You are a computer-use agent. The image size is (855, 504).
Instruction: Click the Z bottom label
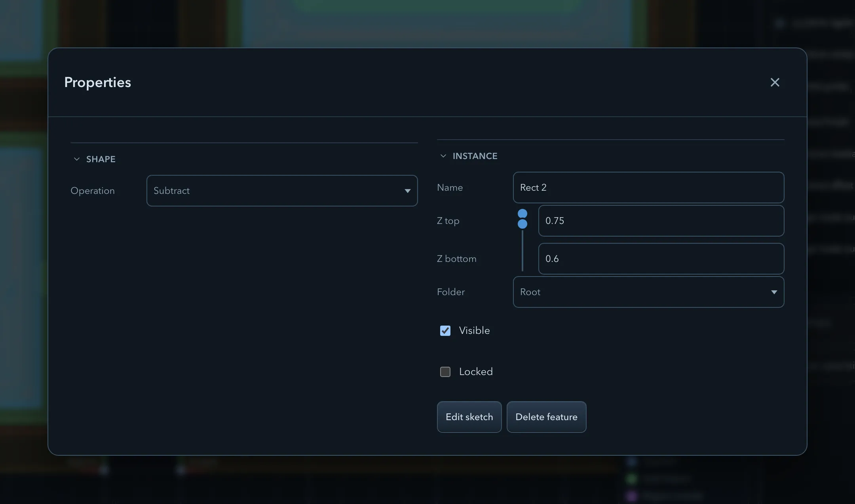pyautogui.click(x=456, y=259)
